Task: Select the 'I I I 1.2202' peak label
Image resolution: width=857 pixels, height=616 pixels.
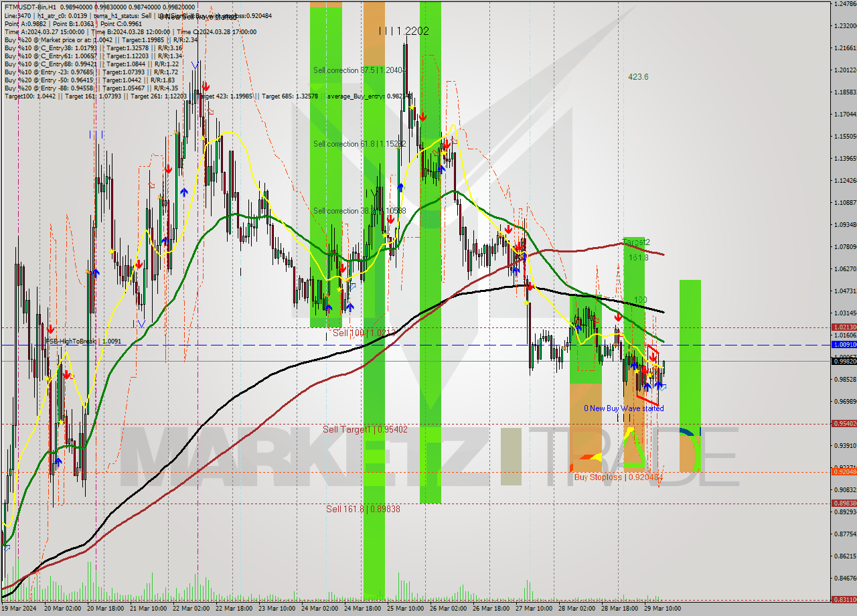Action: [403, 31]
